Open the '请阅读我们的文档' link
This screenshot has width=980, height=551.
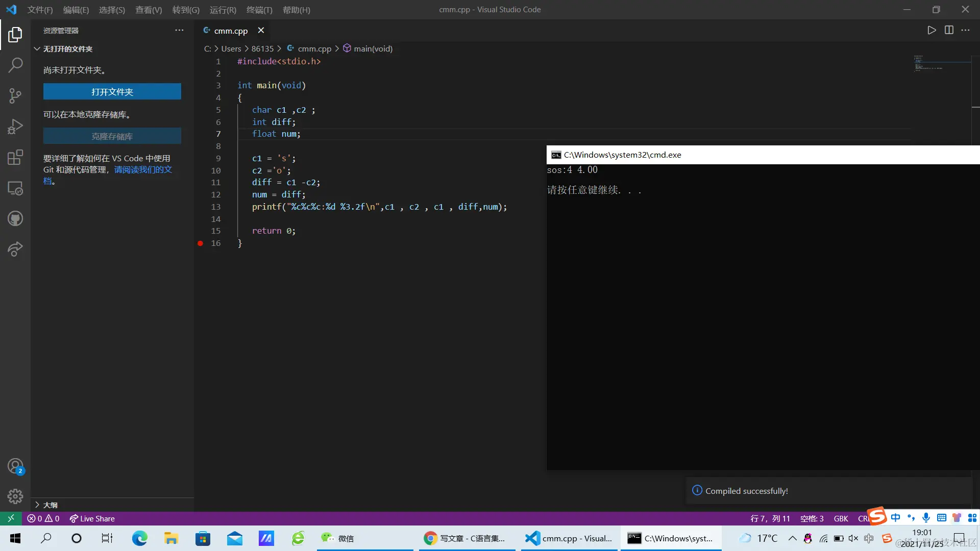[142, 169]
